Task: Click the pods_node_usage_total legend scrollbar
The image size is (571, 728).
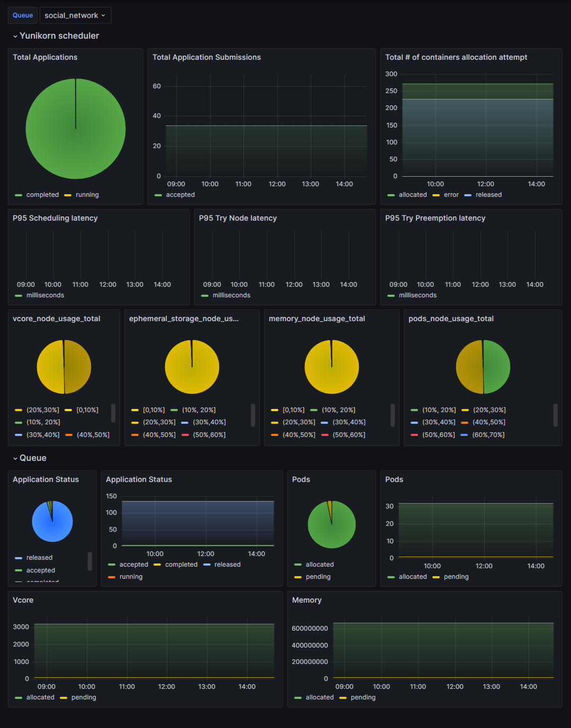Action: tap(555, 415)
